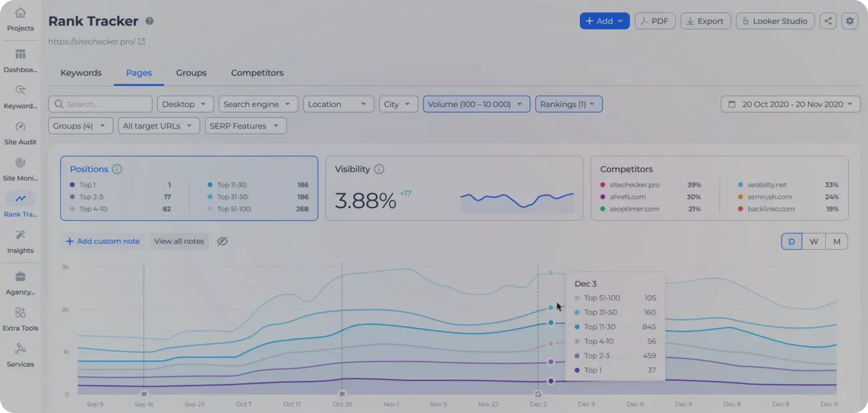
Task: Open settings via the gear icon
Action: pyautogui.click(x=850, y=21)
